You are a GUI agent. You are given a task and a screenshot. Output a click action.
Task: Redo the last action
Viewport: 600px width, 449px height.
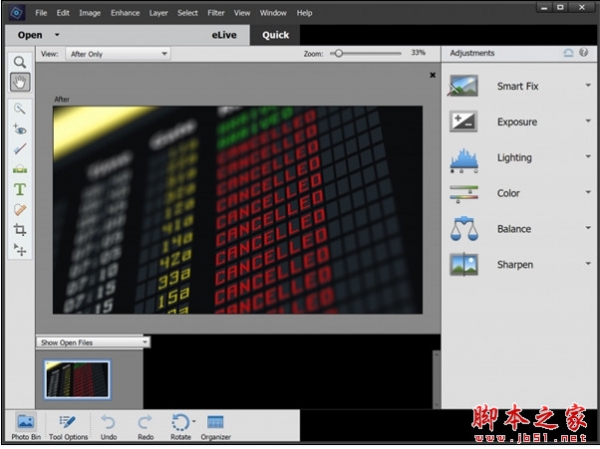[145, 426]
